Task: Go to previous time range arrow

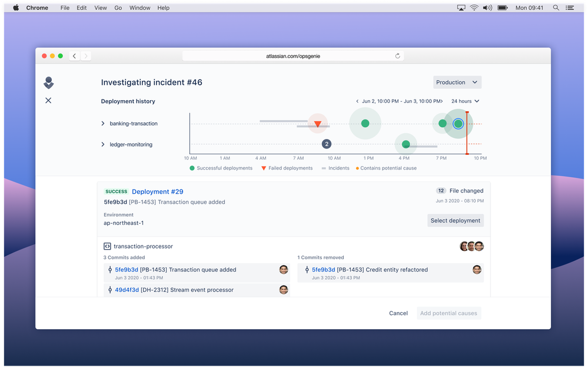Action: [x=357, y=101]
